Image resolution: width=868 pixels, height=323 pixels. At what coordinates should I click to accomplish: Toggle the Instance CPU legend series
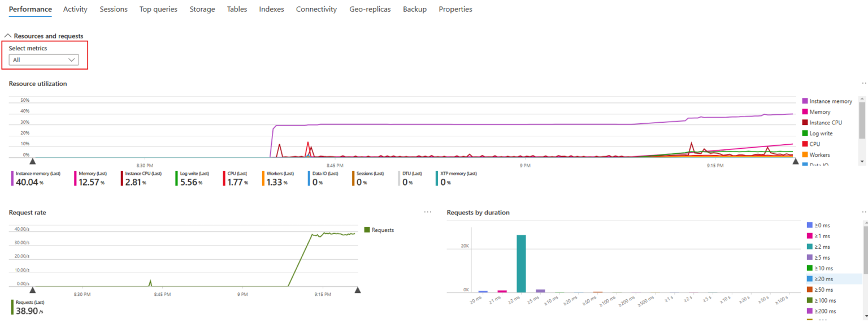click(x=825, y=123)
